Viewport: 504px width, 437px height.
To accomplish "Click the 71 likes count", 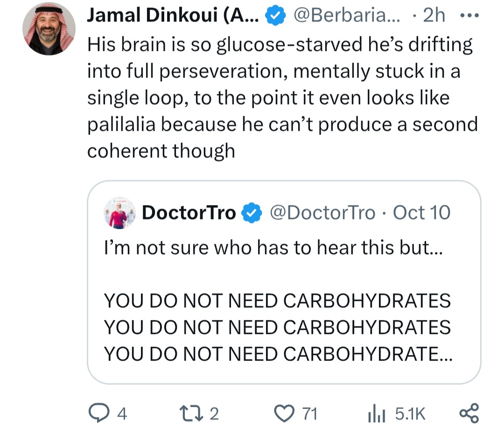I will point(309,414).
